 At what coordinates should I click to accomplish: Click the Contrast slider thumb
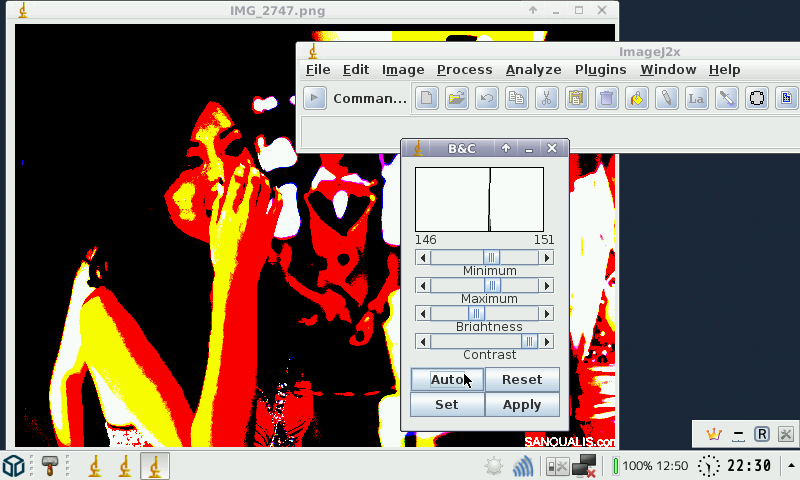(x=529, y=342)
